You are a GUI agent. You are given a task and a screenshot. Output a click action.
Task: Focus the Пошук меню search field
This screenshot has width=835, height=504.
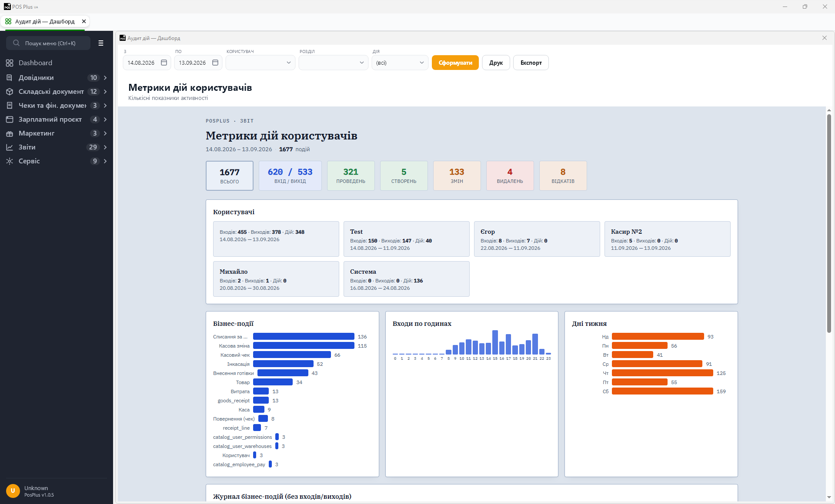coord(48,43)
